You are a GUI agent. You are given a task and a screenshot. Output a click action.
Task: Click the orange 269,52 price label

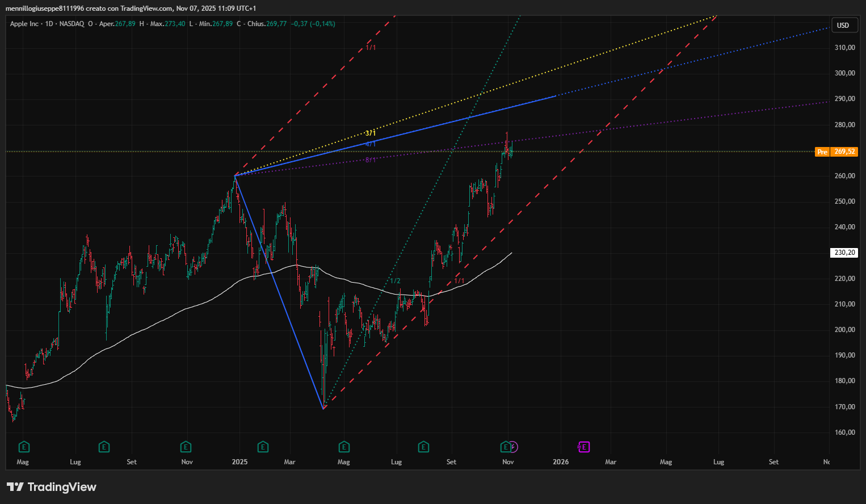click(x=845, y=152)
